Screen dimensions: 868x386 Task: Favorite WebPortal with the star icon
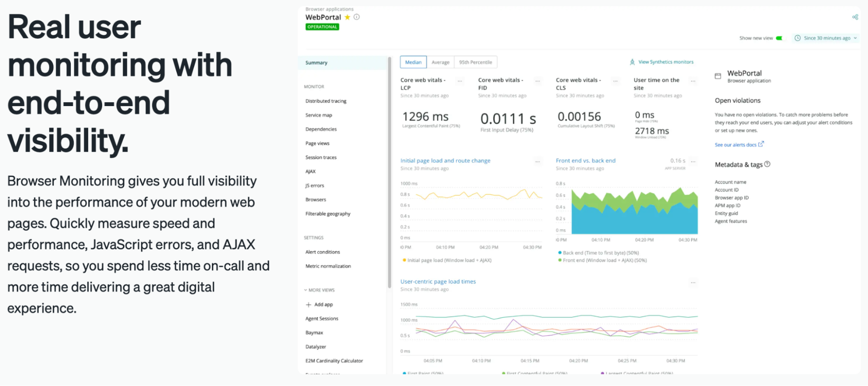(x=347, y=17)
